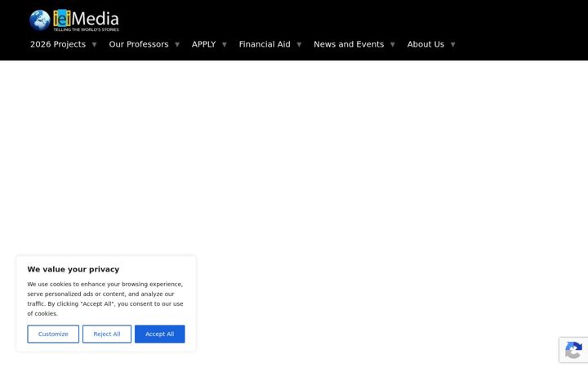
Task: Click the "Telling the World's Stories" tagline
Action: click(x=87, y=29)
